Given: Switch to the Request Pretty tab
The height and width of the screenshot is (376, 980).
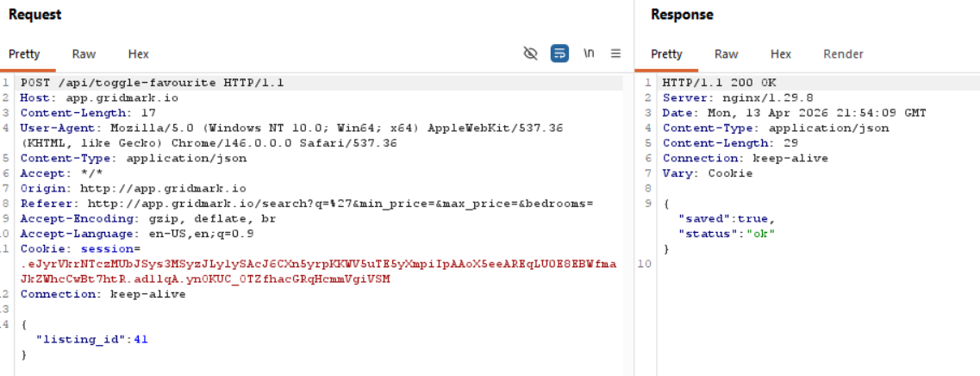Looking at the screenshot, I should point(24,53).
